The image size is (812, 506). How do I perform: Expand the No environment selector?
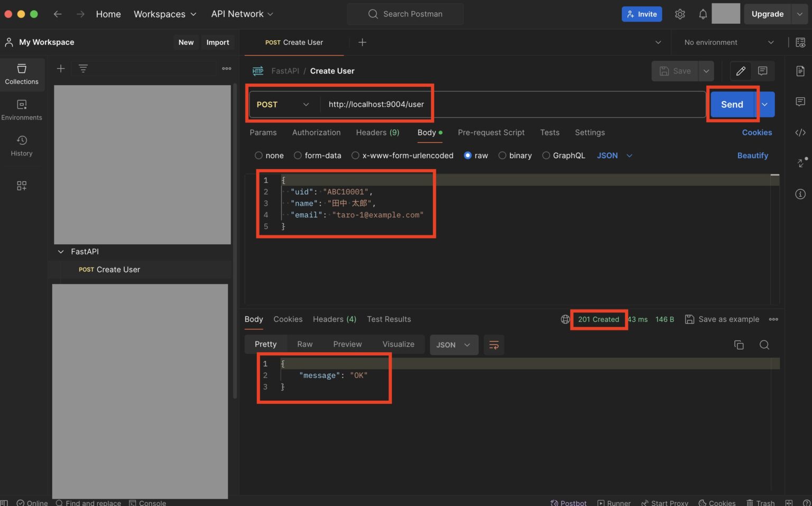pos(728,42)
